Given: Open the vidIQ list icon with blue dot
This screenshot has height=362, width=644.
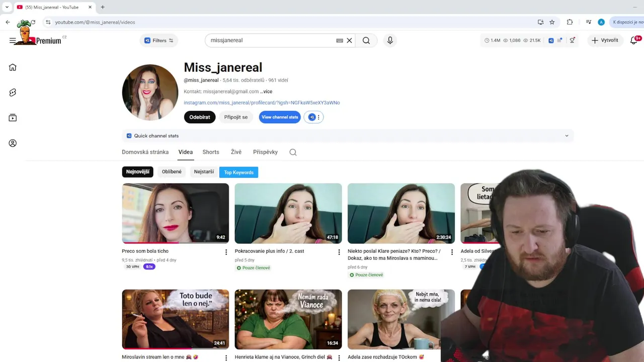Looking at the screenshot, I should [559, 40].
